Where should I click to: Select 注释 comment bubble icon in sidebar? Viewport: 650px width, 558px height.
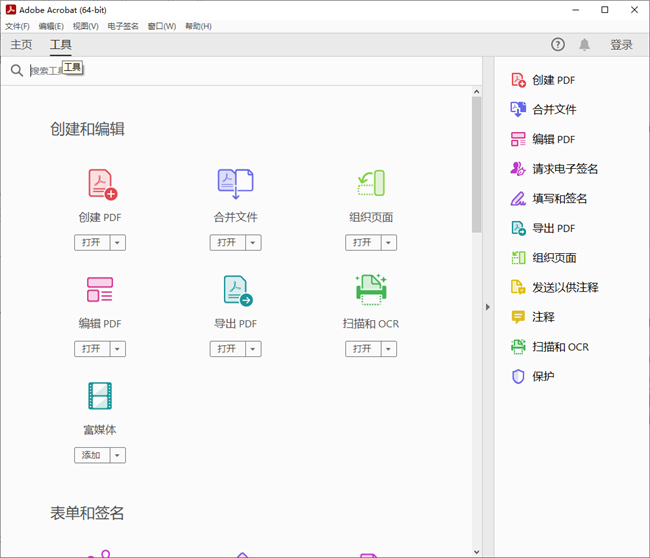tap(518, 317)
